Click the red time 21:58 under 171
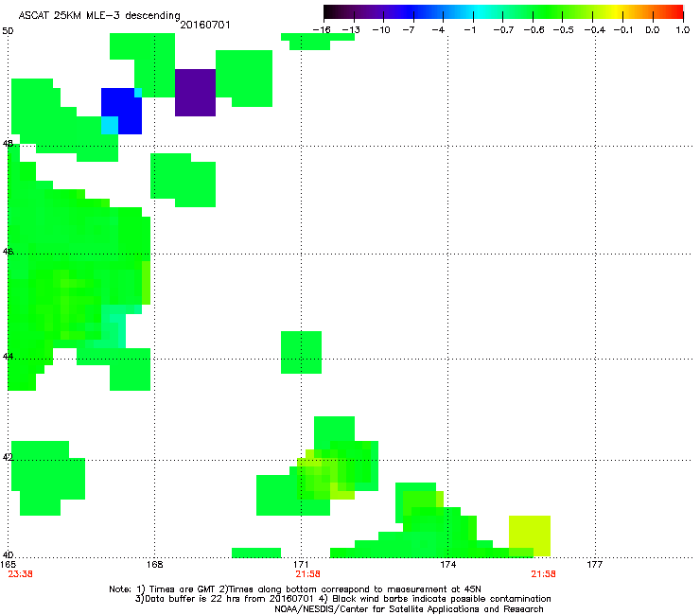 point(307,574)
